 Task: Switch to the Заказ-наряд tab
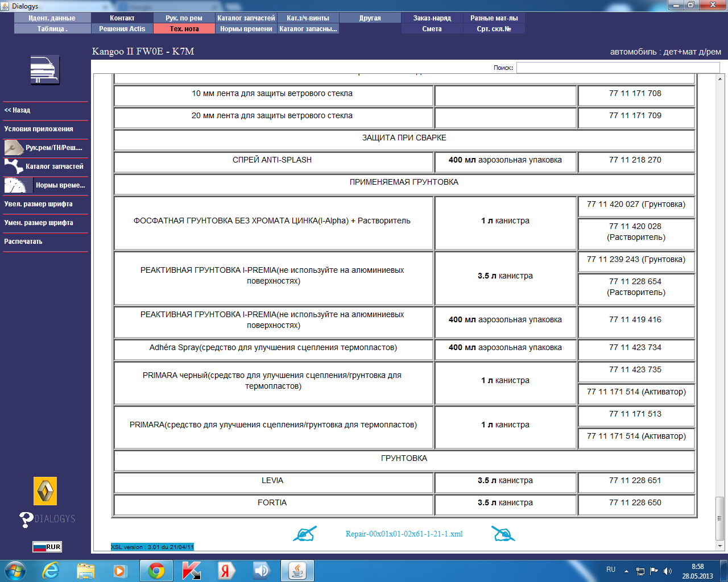click(432, 18)
